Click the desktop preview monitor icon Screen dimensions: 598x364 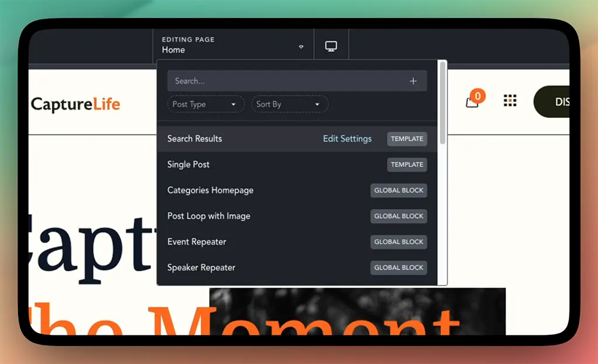(331, 45)
